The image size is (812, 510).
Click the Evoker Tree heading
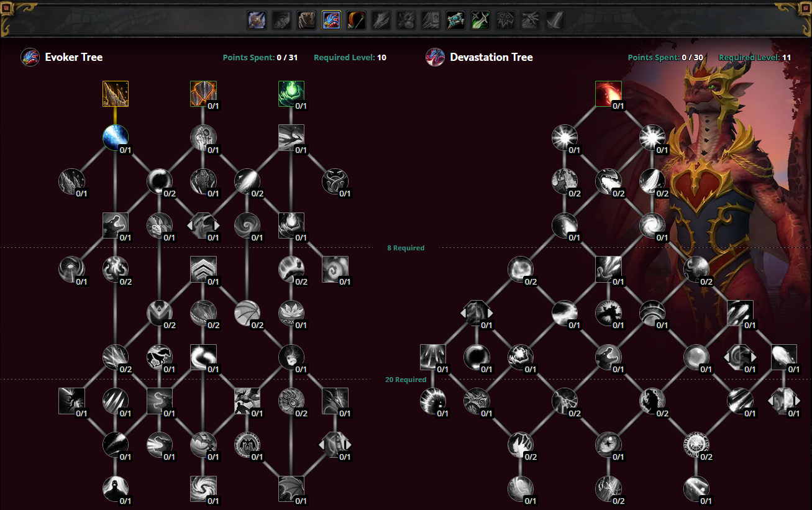73,57
